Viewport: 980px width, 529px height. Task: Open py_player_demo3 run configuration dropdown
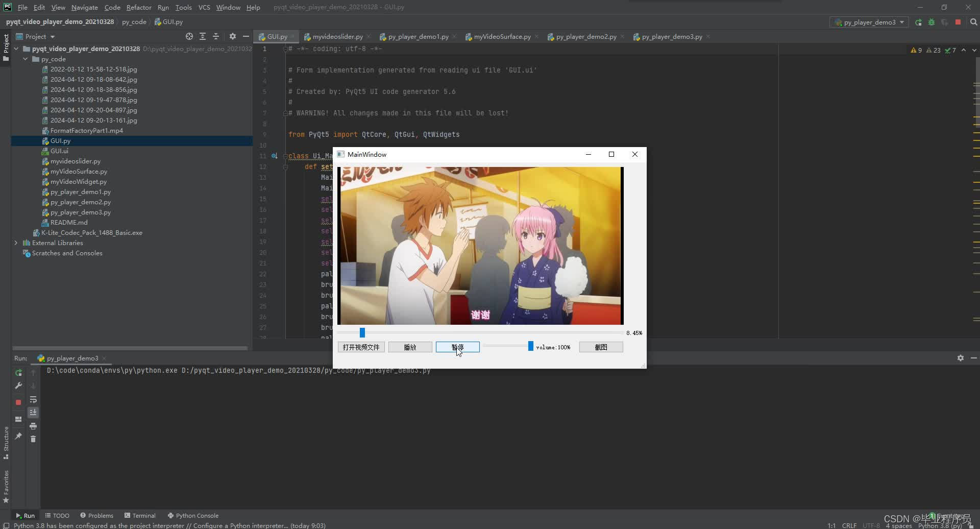869,22
